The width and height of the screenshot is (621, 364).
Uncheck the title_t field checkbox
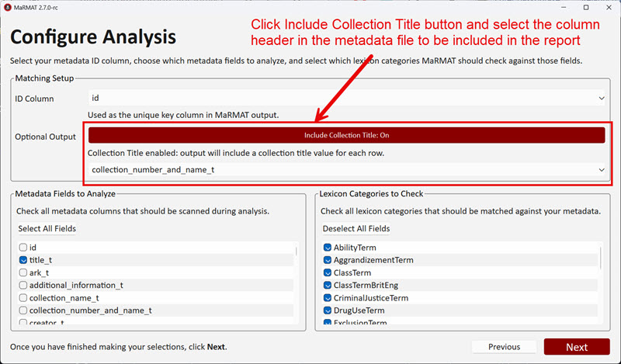[x=23, y=260]
